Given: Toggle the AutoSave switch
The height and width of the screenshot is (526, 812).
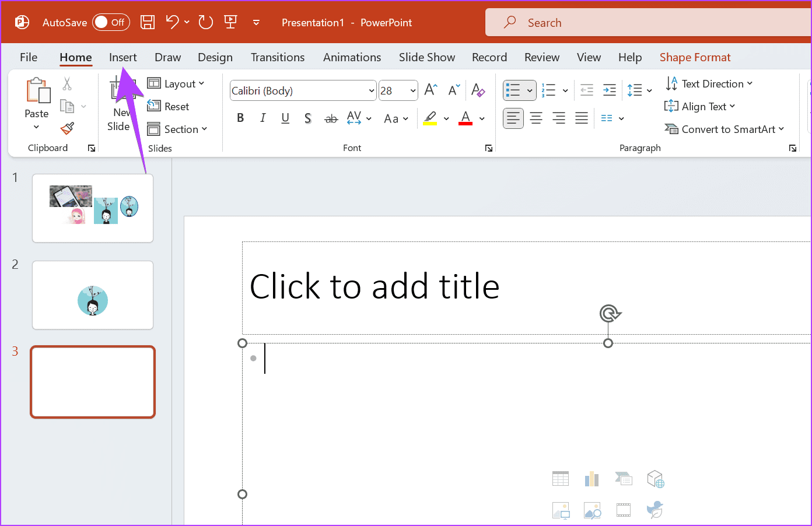Looking at the screenshot, I should [x=111, y=23].
